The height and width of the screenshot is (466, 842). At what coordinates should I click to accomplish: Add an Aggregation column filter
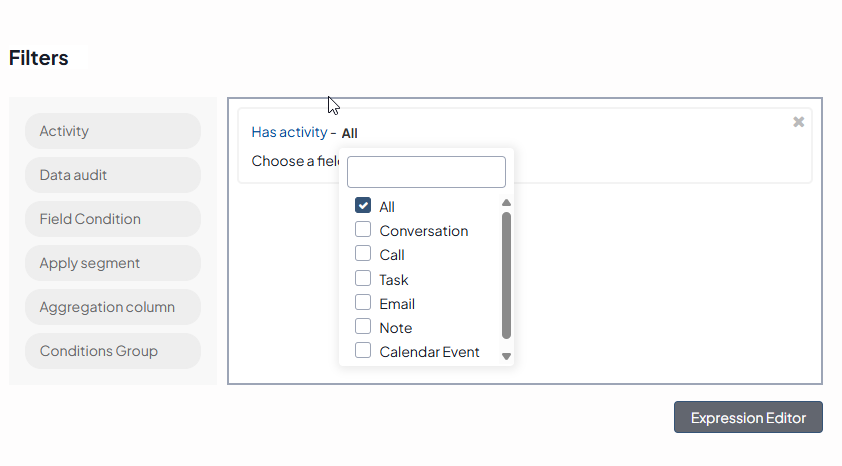pos(113,307)
